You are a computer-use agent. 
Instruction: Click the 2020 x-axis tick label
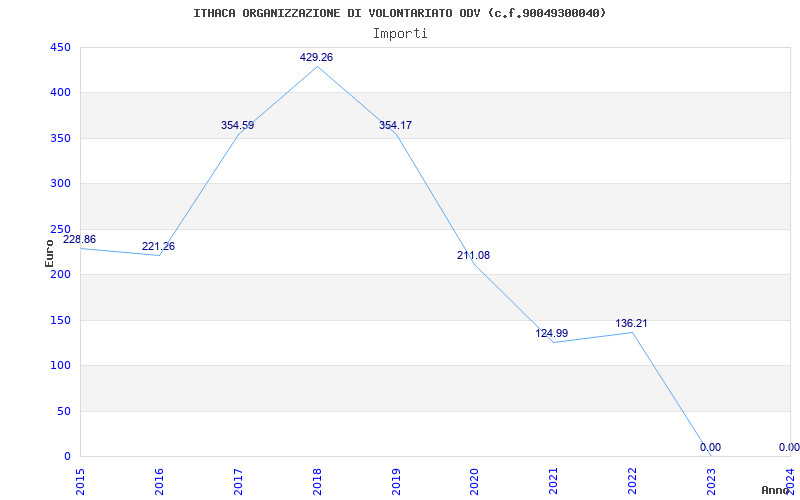coord(474,482)
